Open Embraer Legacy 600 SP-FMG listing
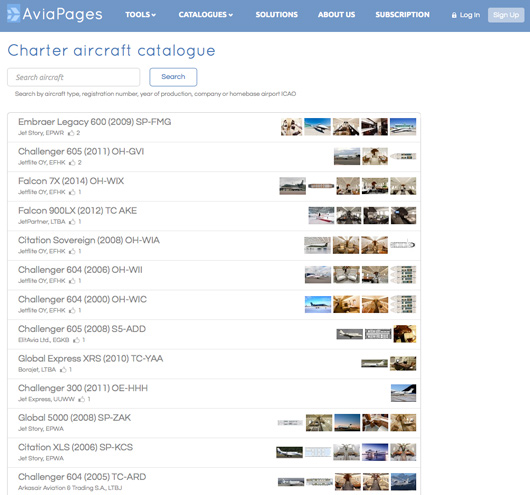This screenshot has width=530, height=495. [x=95, y=122]
